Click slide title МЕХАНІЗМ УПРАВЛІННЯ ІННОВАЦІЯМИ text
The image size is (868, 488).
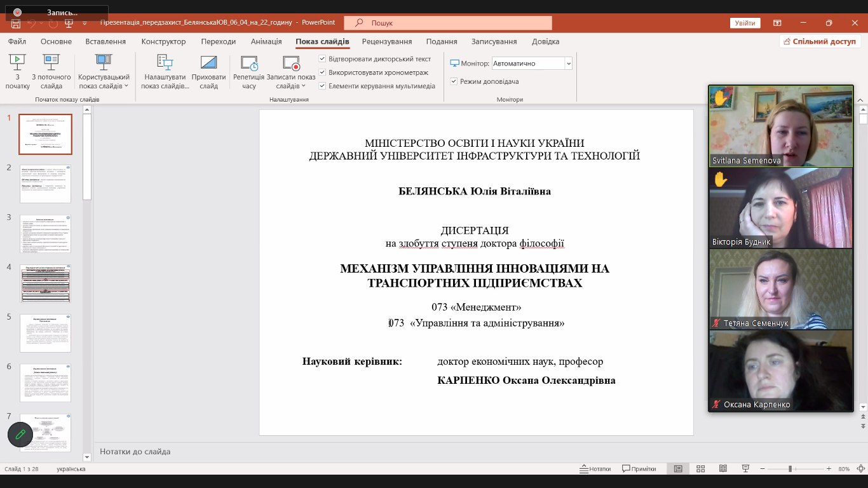coord(475,276)
